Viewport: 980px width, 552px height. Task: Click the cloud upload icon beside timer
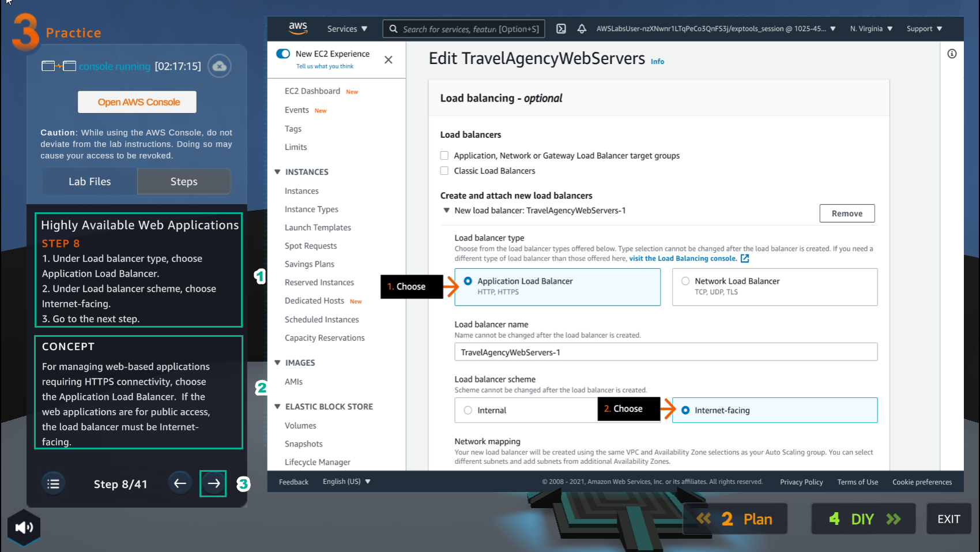coord(219,66)
